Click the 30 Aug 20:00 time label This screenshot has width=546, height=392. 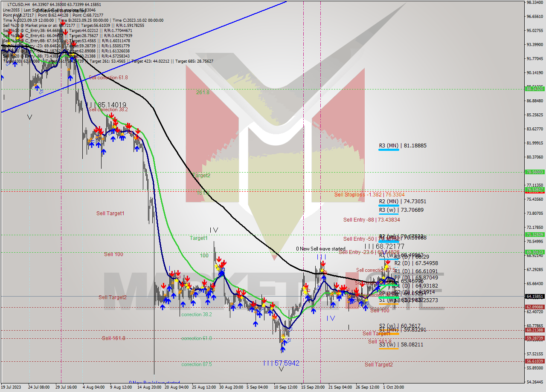[x=231, y=387]
